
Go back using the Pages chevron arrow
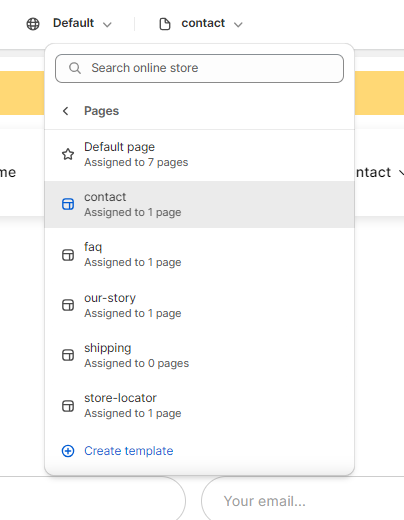click(66, 111)
